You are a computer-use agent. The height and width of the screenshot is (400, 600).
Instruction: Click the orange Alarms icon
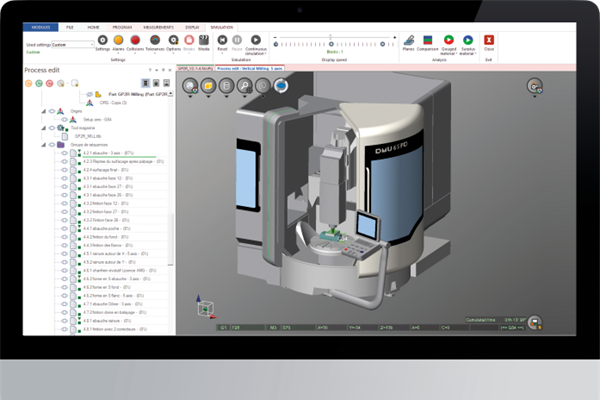pyautogui.click(x=119, y=40)
